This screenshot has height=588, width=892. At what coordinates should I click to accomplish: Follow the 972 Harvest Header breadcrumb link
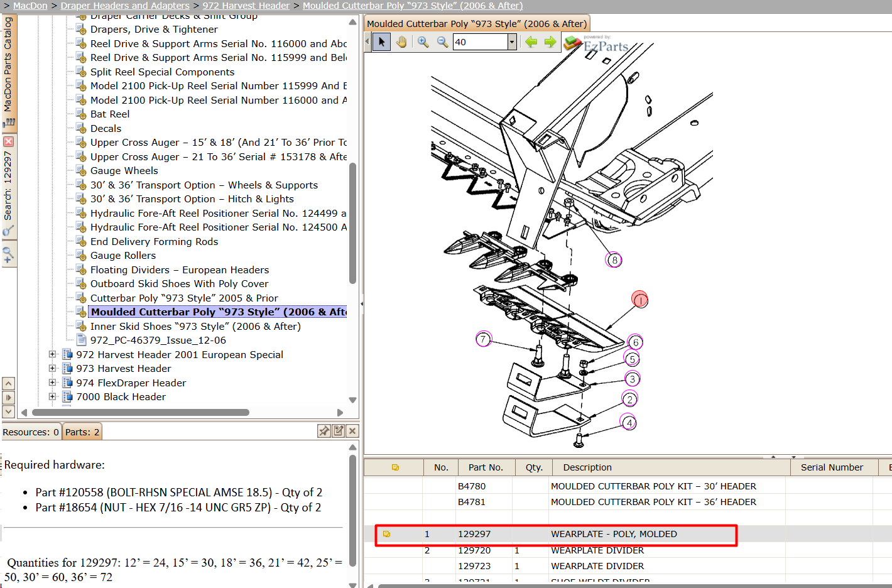(246, 6)
